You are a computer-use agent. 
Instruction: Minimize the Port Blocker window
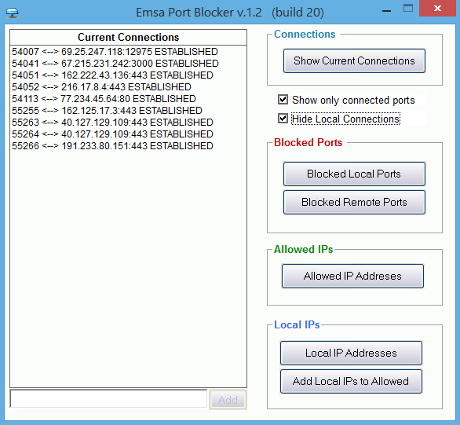[387, 10]
